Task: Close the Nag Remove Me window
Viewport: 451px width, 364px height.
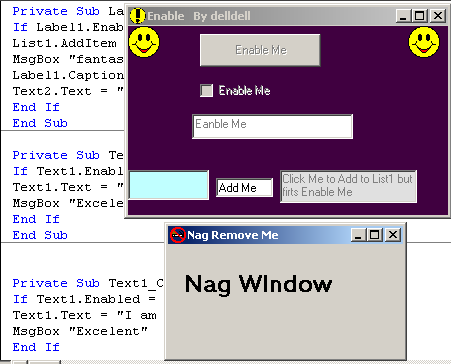Action: coord(393,235)
